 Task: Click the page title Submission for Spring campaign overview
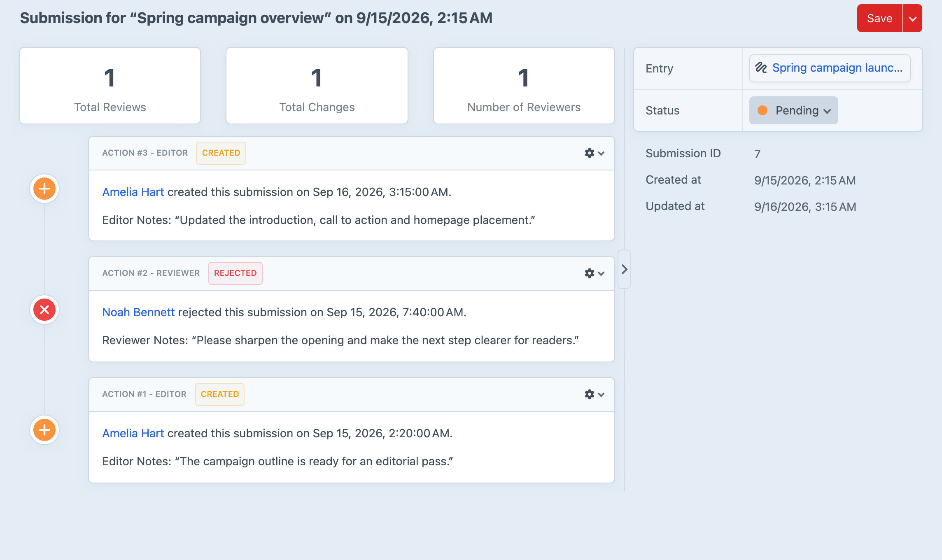click(x=256, y=18)
